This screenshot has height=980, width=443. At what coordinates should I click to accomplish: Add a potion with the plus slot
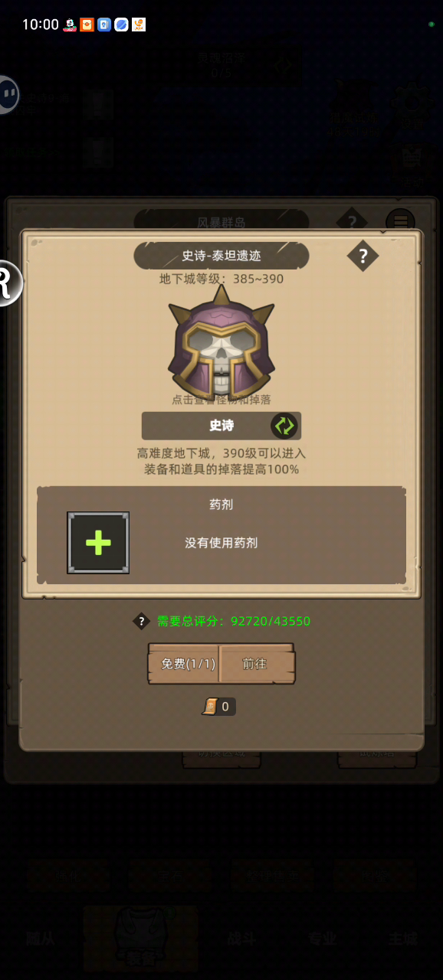click(x=98, y=543)
